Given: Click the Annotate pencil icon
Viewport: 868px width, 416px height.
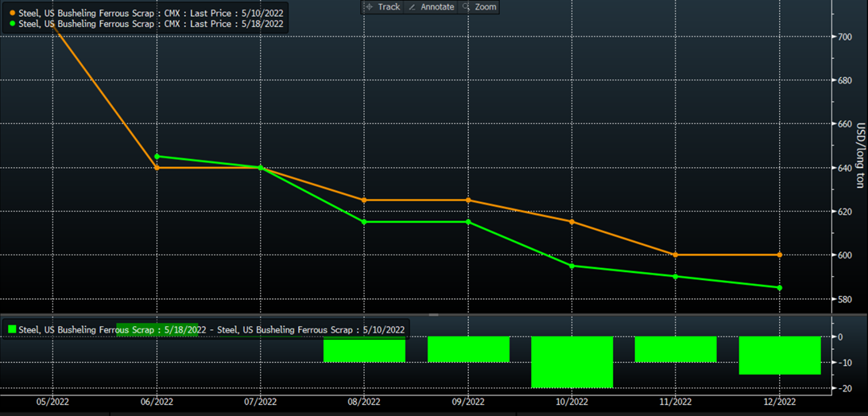Looking at the screenshot, I should point(413,7).
